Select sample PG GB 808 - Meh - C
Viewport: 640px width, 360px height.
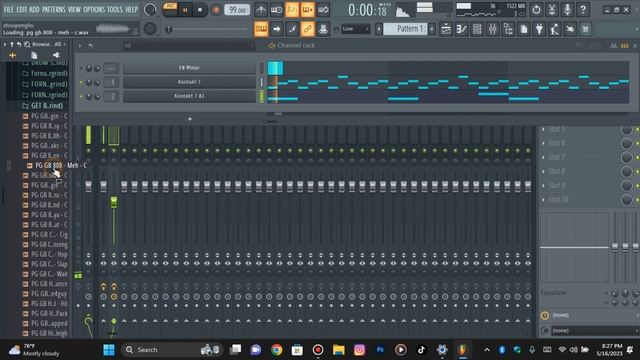(x=57, y=165)
